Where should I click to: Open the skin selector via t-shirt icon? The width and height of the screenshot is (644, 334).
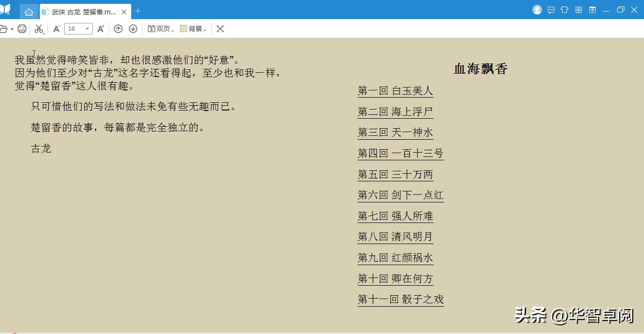pyautogui.click(x=565, y=10)
